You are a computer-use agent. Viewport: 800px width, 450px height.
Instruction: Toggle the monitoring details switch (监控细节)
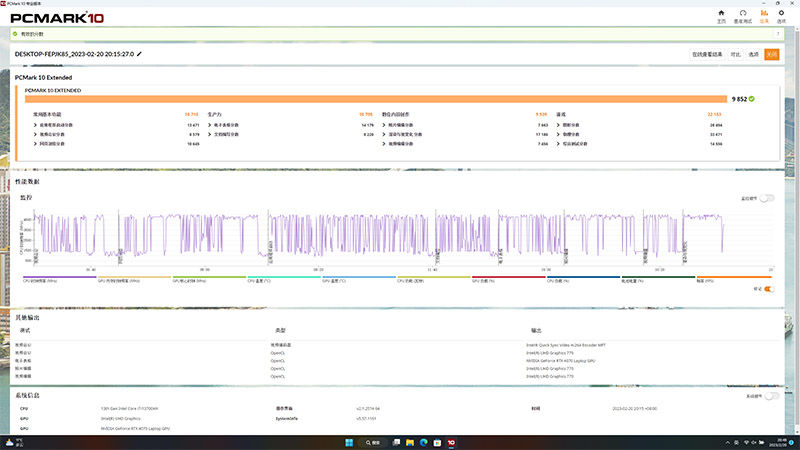coord(767,198)
